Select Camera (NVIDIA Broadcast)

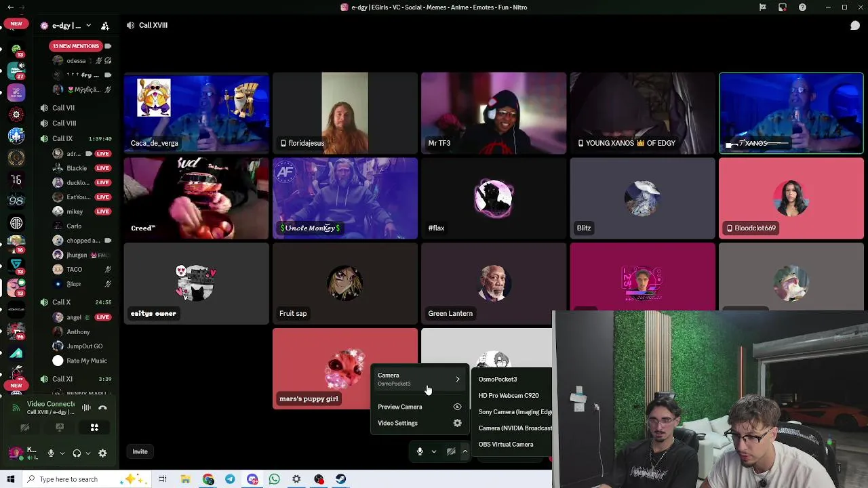tap(515, 428)
